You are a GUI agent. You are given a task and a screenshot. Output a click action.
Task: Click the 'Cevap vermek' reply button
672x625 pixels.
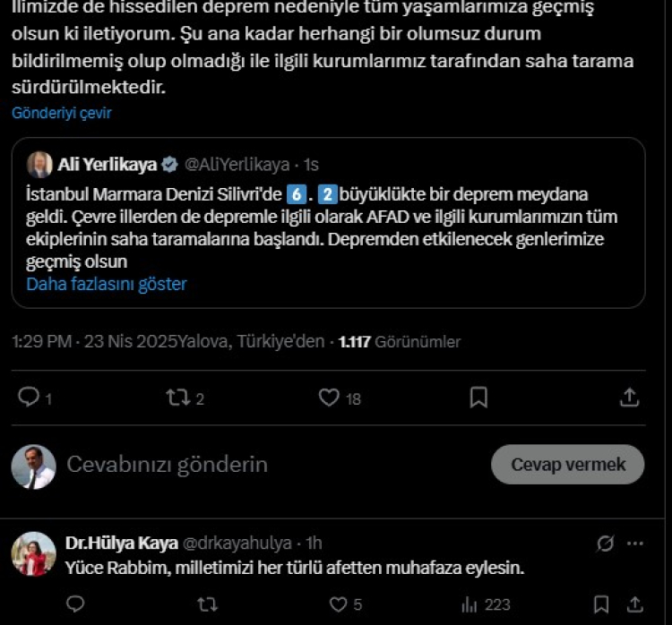[x=568, y=465]
